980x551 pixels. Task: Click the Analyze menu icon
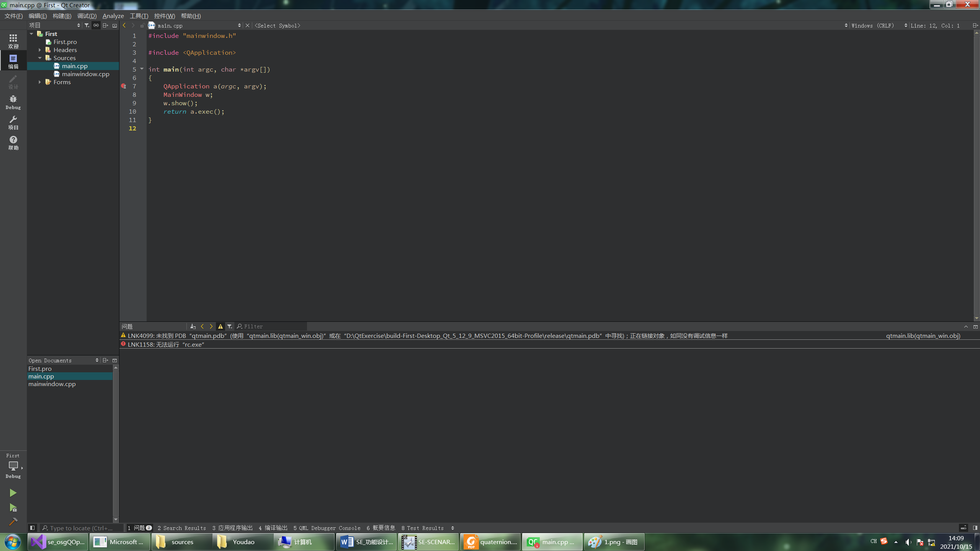[113, 15]
